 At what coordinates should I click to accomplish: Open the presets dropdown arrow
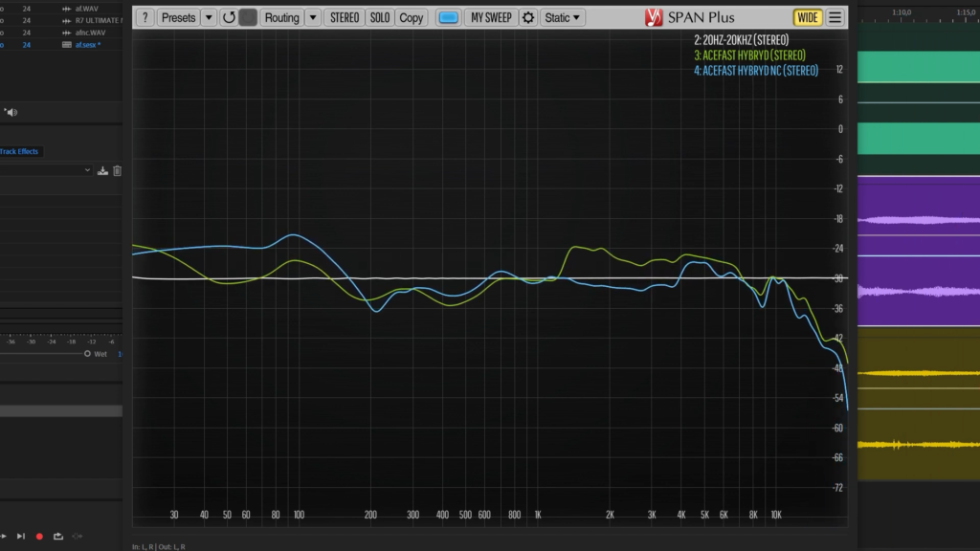[209, 17]
